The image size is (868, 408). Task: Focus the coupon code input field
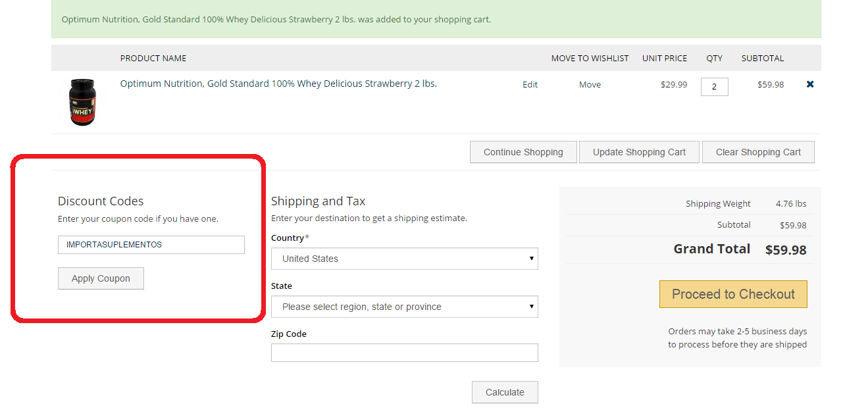coord(151,245)
